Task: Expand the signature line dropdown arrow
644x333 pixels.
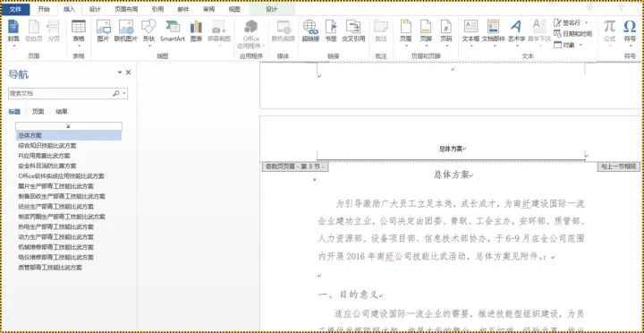Action: (x=587, y=22)
